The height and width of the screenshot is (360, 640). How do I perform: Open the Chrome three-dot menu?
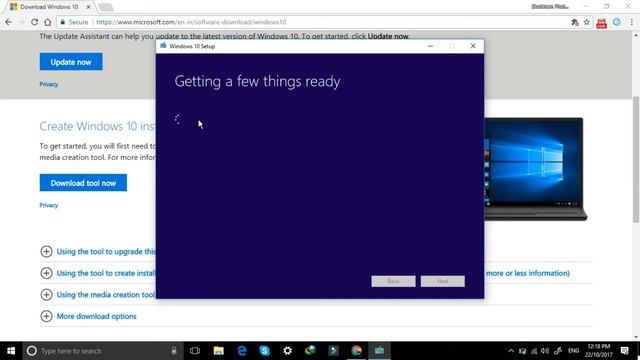click(631, 22)
